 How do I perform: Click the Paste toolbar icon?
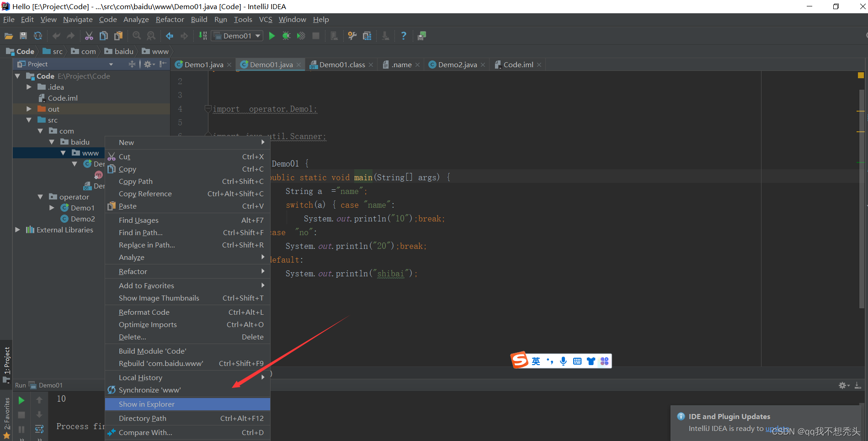(118, 36)
